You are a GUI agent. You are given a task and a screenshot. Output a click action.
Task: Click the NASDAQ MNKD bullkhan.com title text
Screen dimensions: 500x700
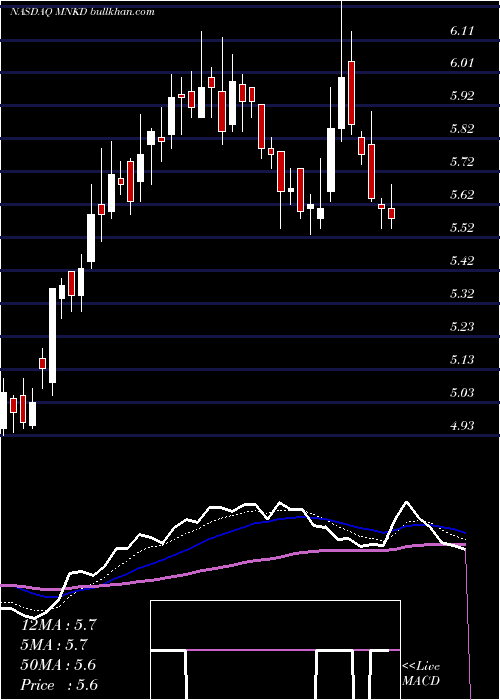click(x=82, y=12)
